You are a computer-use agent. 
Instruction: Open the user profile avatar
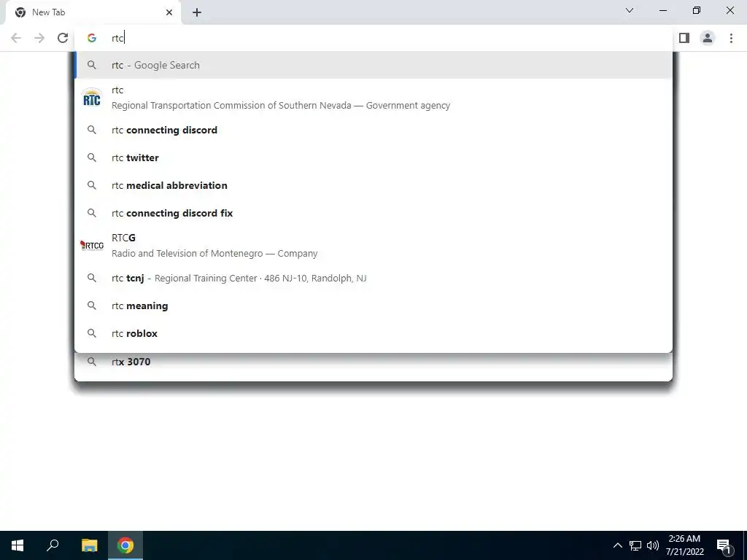click(x=708, y=38)
